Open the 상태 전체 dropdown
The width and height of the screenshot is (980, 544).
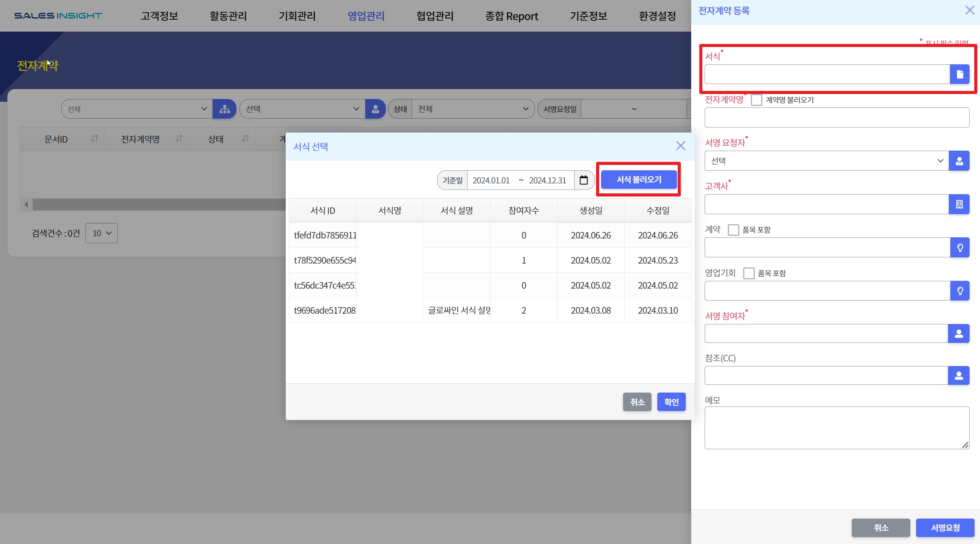point(473,109)
